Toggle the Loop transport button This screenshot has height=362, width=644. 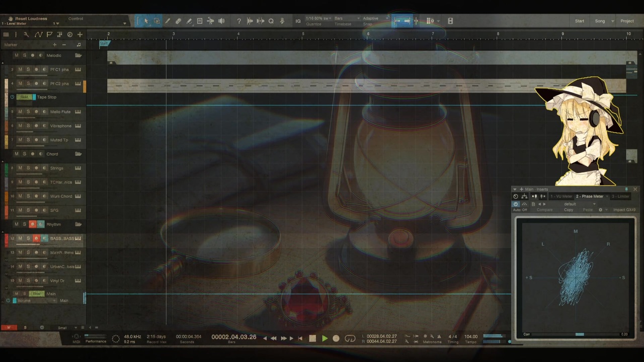click(x=350, y=338)
